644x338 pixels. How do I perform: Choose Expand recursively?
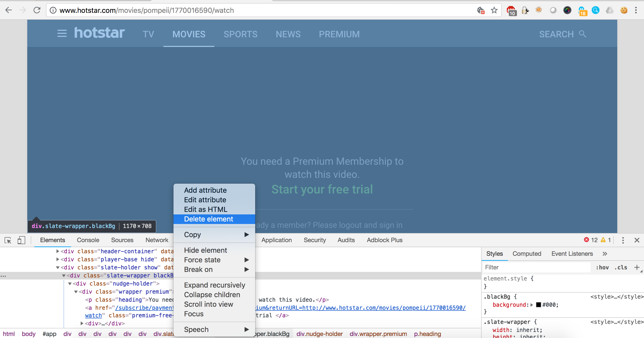pyautogui.click(x=214, y=285)
